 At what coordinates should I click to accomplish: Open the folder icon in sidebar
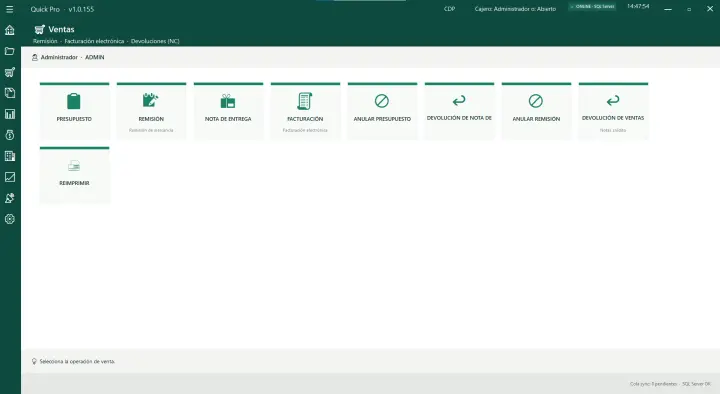[10, 51]
